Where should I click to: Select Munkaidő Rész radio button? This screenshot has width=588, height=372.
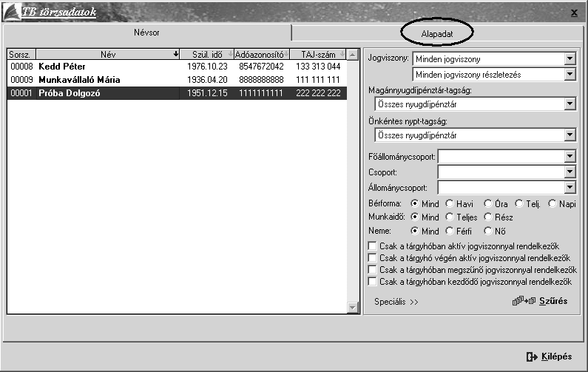pyautogui.click(x=487, y=217)
